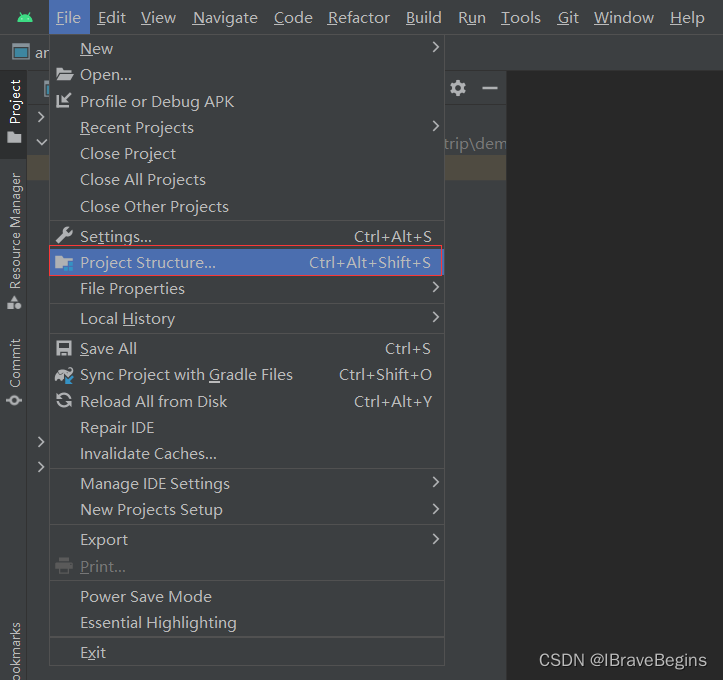Viewport: 723px width, 680px height.
Task: Click Save All floppy icon entry
Action: (247, 349)
